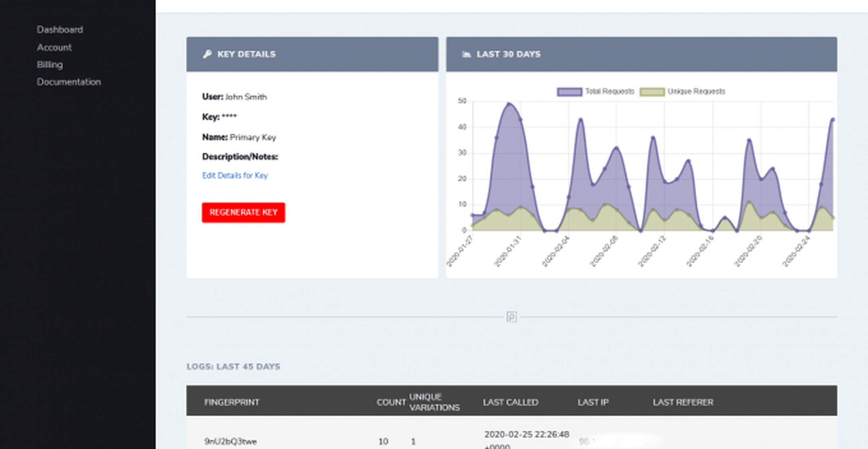Sort logs by the Count column header
The width and height of the screenshot is (868, 449).
pyautogui.click(x=391, y=402)
